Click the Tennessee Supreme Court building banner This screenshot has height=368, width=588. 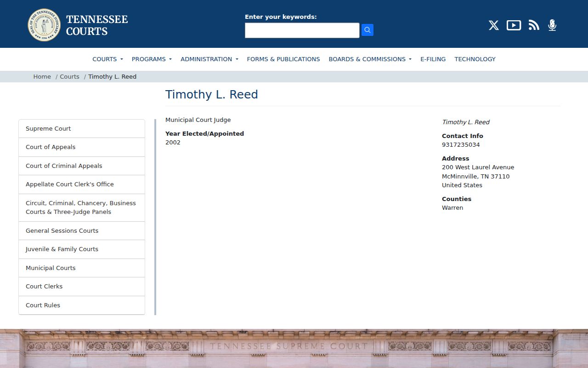[294, 349]
